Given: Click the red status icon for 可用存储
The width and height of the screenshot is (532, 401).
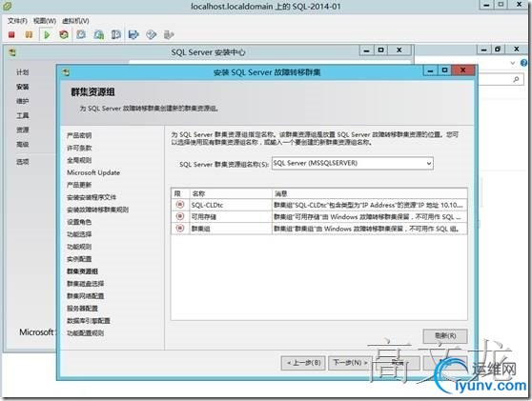Looking at the screenshot, I should tap(180, 216).
